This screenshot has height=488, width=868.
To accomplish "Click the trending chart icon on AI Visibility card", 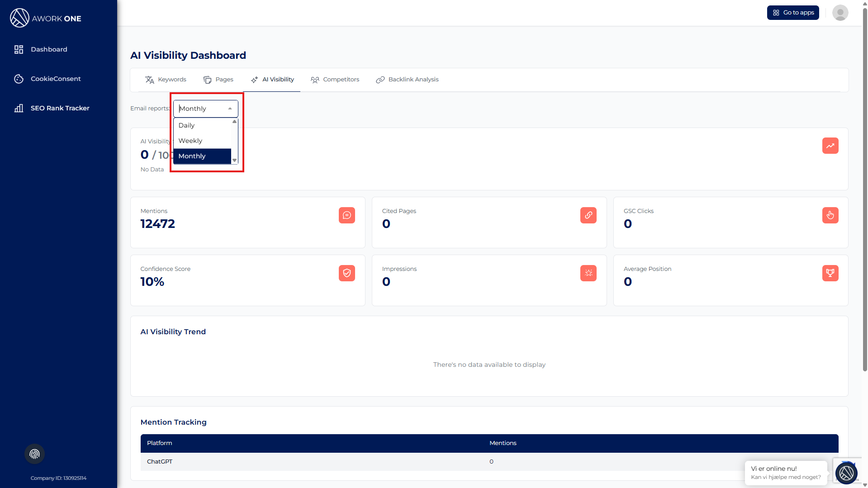I will (x=830, y=146).
